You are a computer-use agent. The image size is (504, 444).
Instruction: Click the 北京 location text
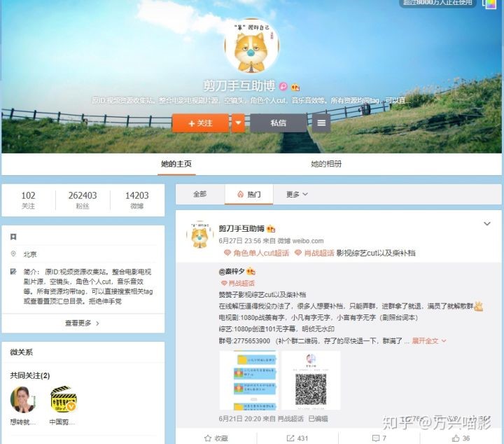(x=30, y=254)
